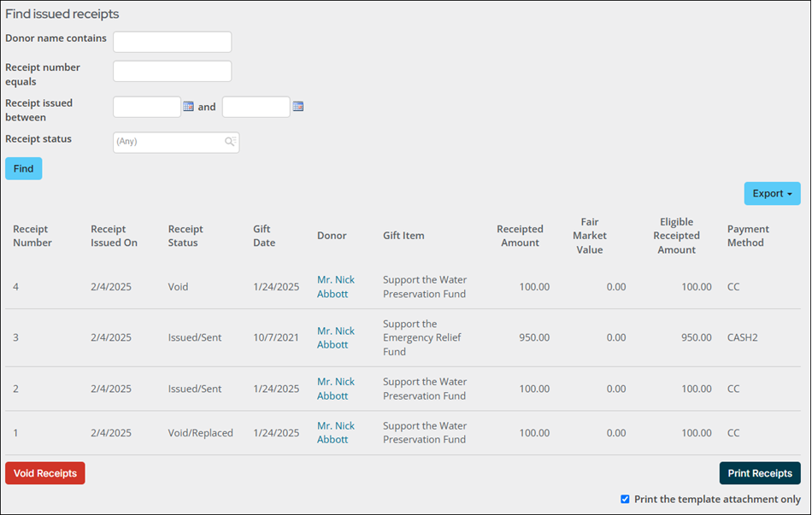This screenshot has width=812, height=515.
Task: Click the red Void Receipts button
Action: [45, 473]
